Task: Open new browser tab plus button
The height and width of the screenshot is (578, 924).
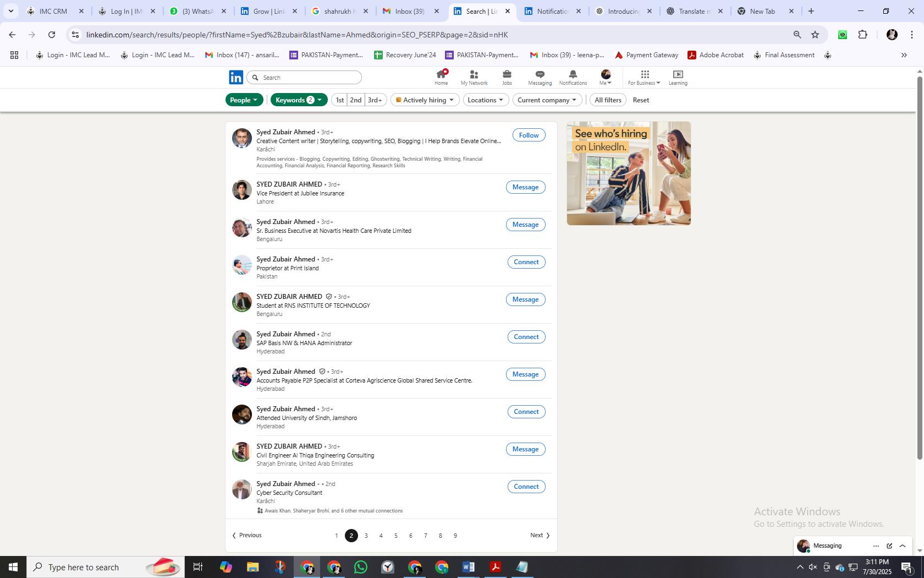Action: (811, 11)
